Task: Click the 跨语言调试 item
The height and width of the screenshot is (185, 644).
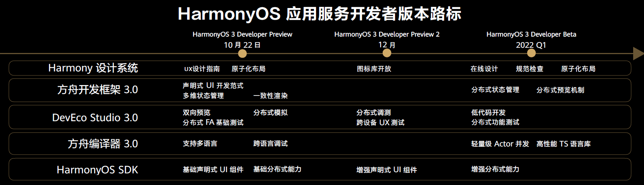Action: click(x=270, y=144)
